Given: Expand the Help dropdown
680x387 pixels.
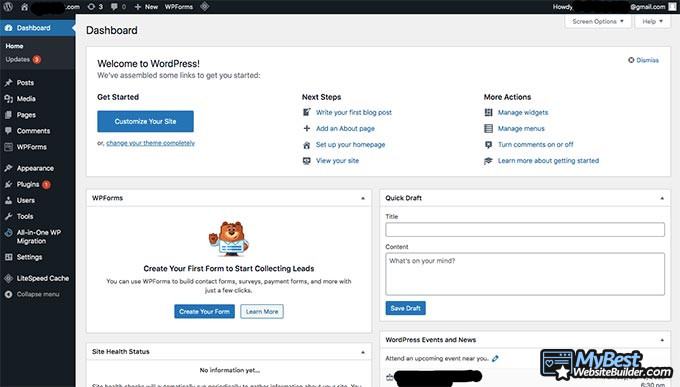Looking at the screenshot, I should click(652, 21).
